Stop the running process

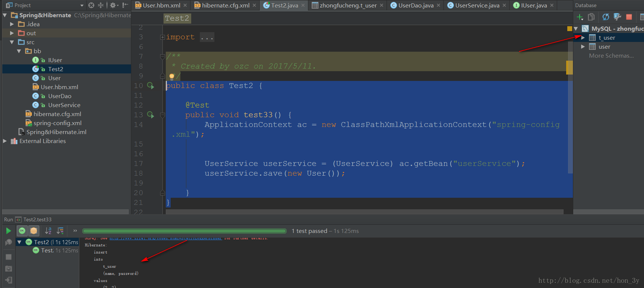8,257
